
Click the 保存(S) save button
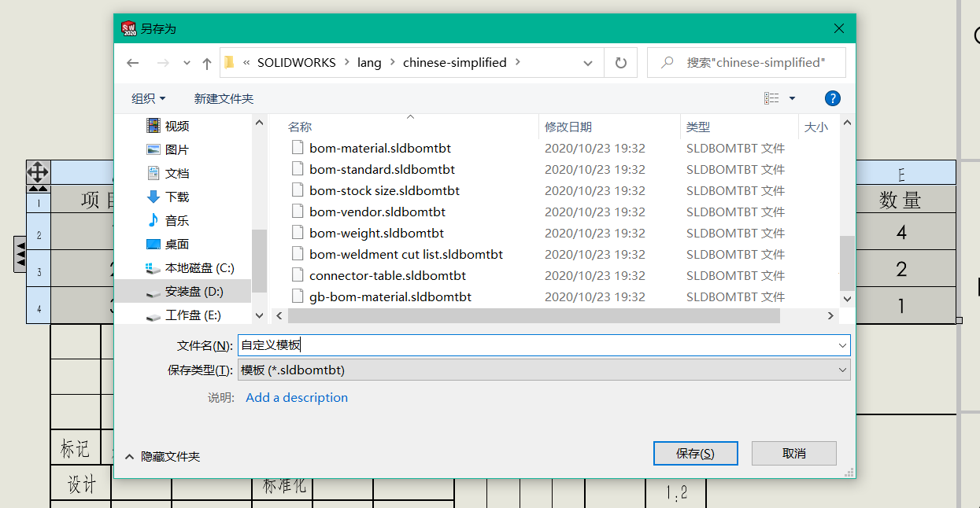point(695,453)
